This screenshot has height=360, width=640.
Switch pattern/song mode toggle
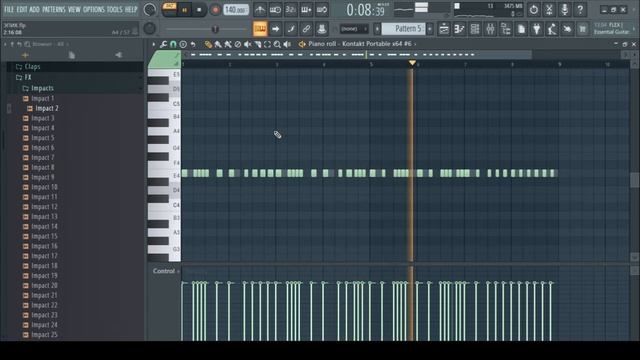[169, 9]
